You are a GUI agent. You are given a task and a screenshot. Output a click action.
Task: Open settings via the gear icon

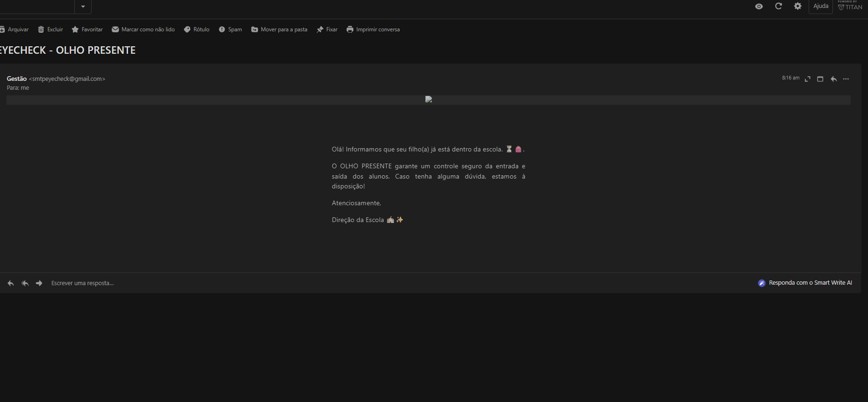798,7
